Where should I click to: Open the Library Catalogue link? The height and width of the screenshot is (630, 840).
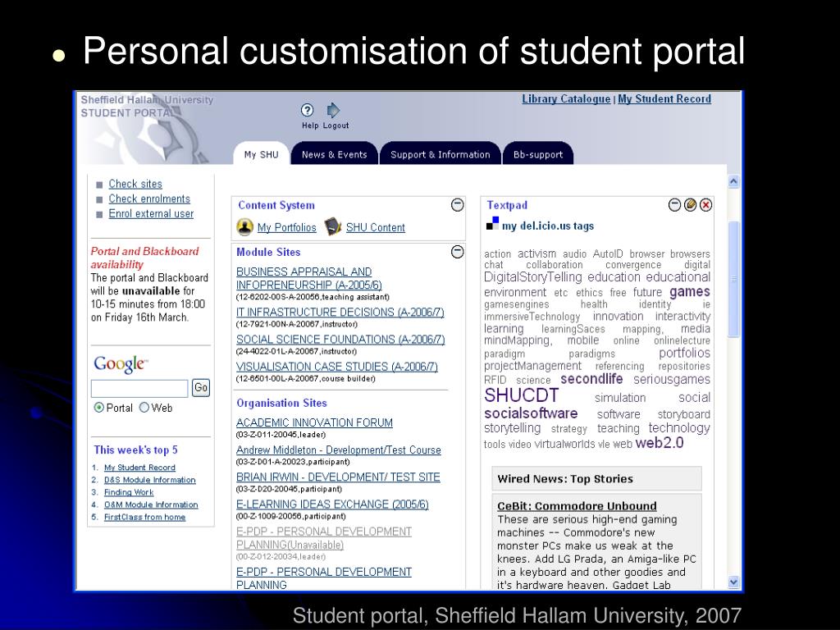click(566, 99)
